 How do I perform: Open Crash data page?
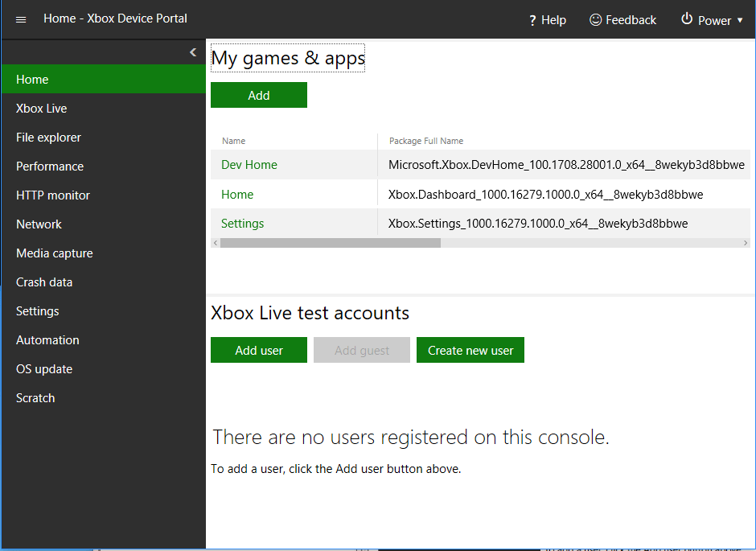pyautogui.click(x=104, y=282)
